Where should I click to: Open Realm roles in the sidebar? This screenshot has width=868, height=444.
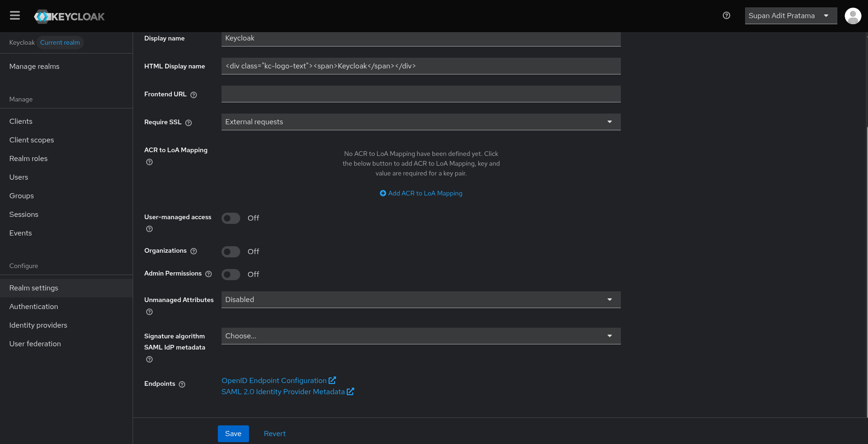[x=66, y=159]
